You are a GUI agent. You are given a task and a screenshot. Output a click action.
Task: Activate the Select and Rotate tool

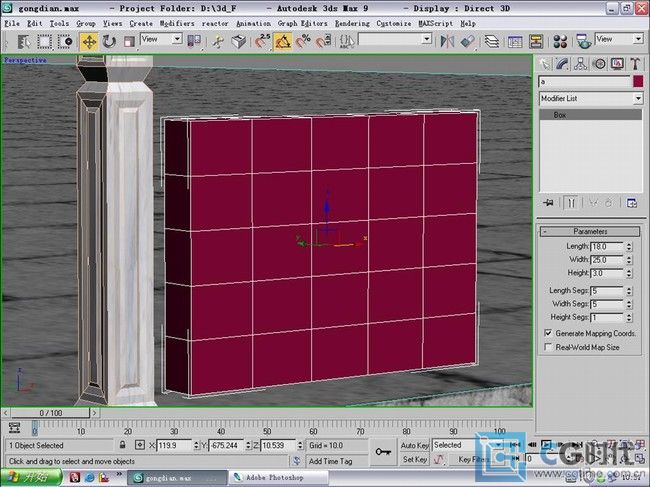click(109, 41)
